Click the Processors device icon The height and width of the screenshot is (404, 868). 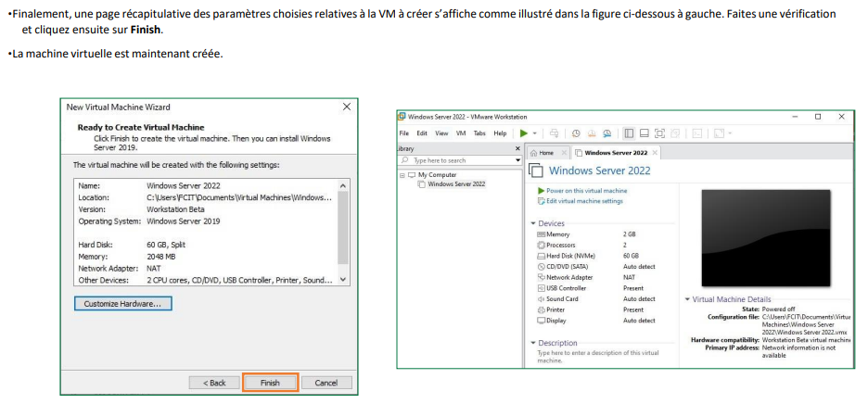[542, 246]
